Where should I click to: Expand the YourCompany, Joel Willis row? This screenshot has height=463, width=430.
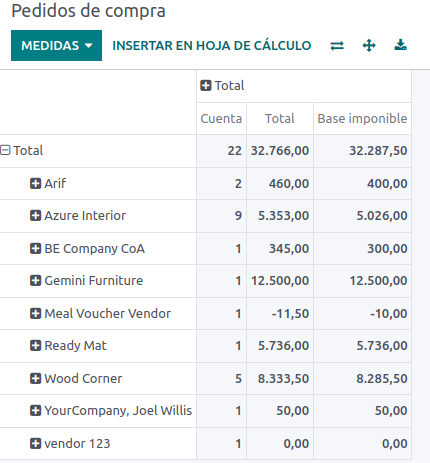pyautogui.click(x=111, y=410)
